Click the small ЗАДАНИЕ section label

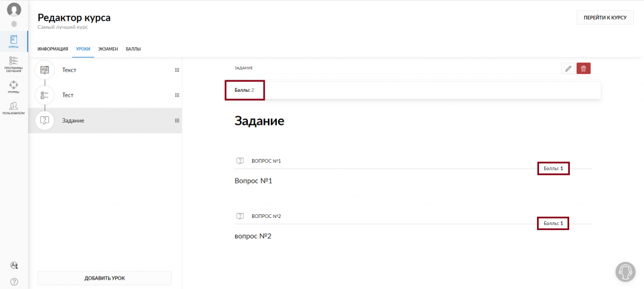[243, 68]
